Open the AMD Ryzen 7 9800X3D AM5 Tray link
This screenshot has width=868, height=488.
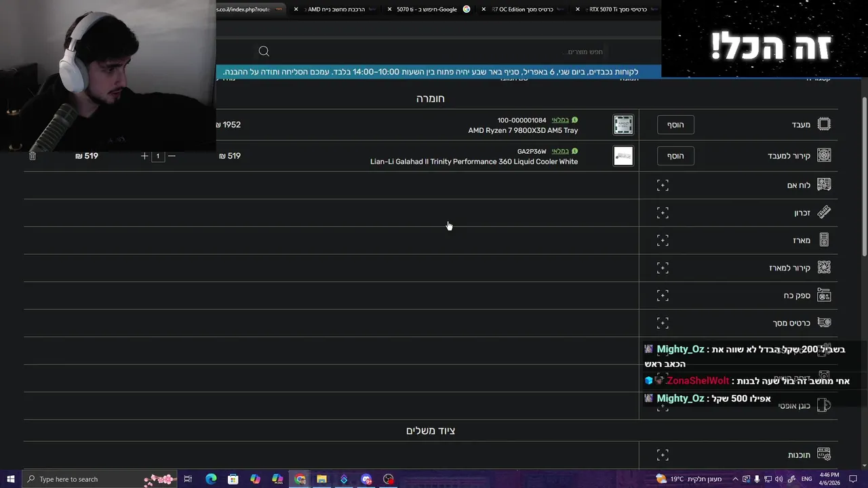click(x=523, y=131)
